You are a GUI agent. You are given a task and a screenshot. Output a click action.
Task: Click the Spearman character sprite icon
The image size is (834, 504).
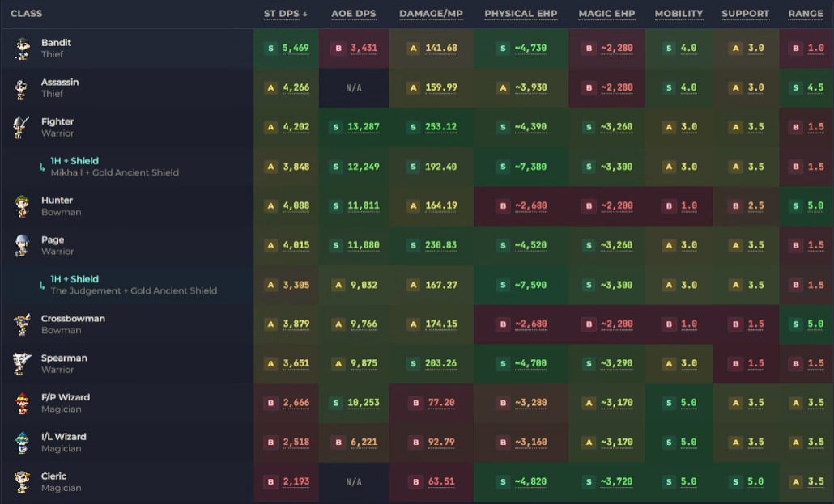21,364
